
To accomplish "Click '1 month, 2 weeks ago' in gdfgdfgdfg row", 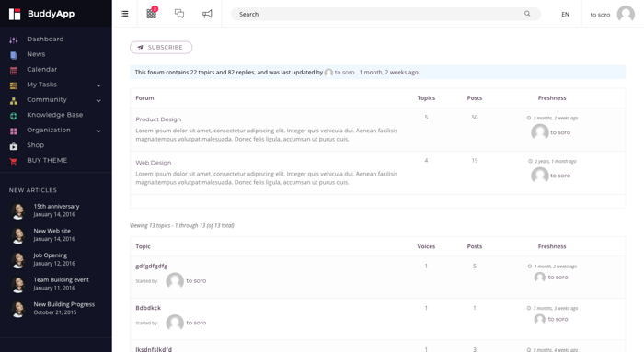I will (x=556, y=267).
